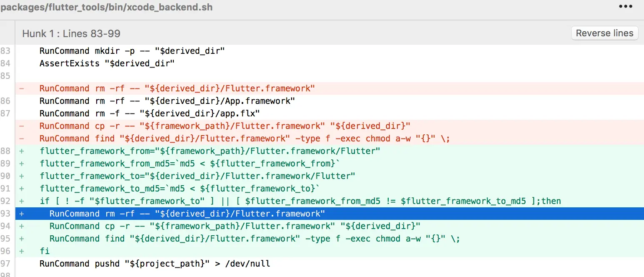Click the flutter_framework_from_md5 added line

pyautogui.click(x=167, y=163)
